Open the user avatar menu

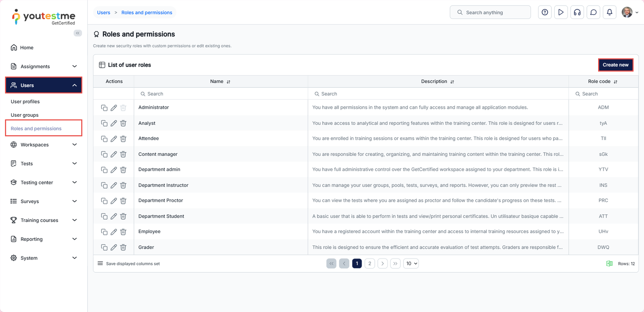(630, 12)
